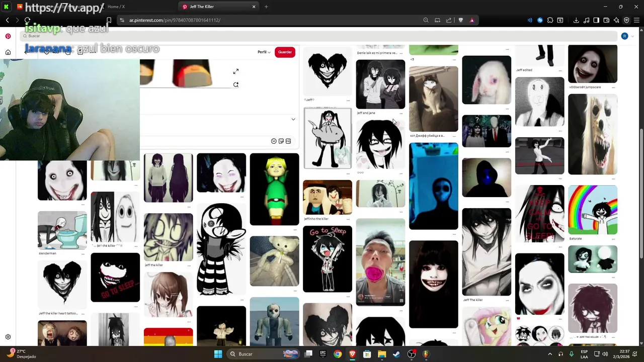Open the emoji picker in comment box
Screen dimensions: 644x362
tap(274, 141)
